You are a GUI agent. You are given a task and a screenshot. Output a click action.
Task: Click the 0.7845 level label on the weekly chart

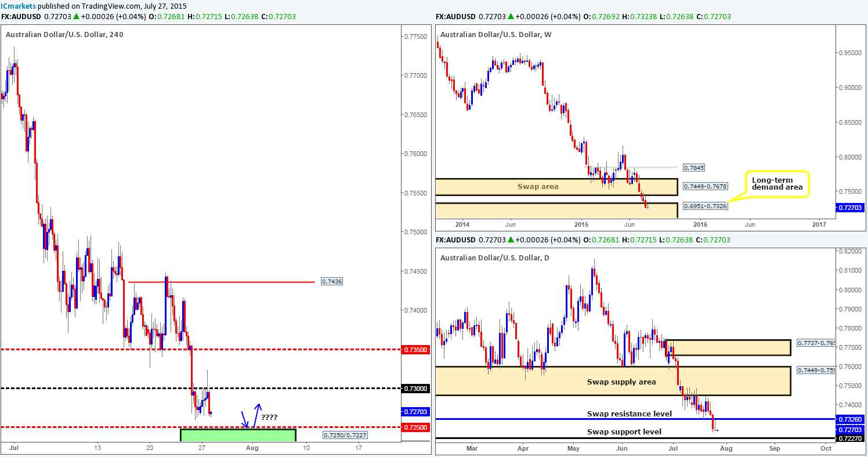pos(694,167)
